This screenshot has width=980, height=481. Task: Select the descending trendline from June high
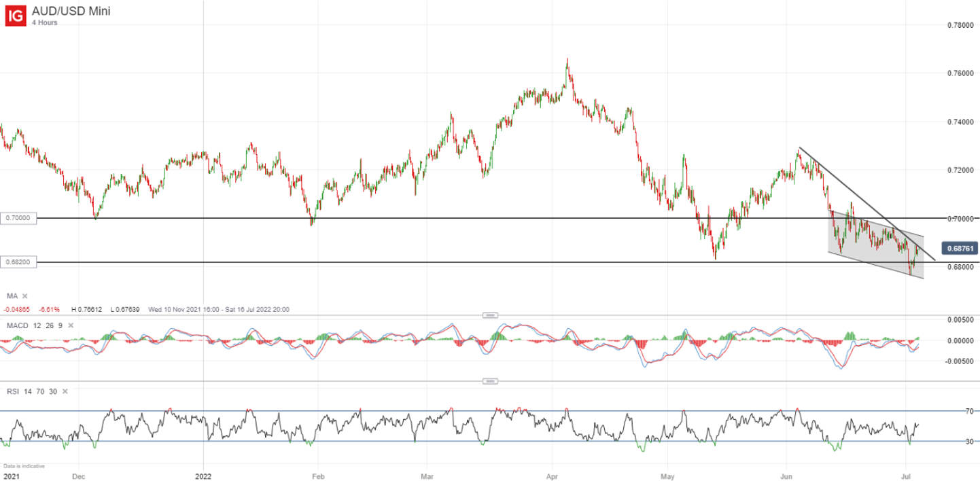tap(867, 204)
